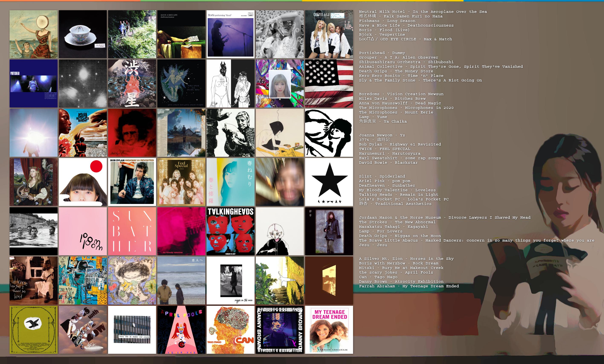Click the Strokes New Abnormal Basquiat cover

[x=83, y=280]
